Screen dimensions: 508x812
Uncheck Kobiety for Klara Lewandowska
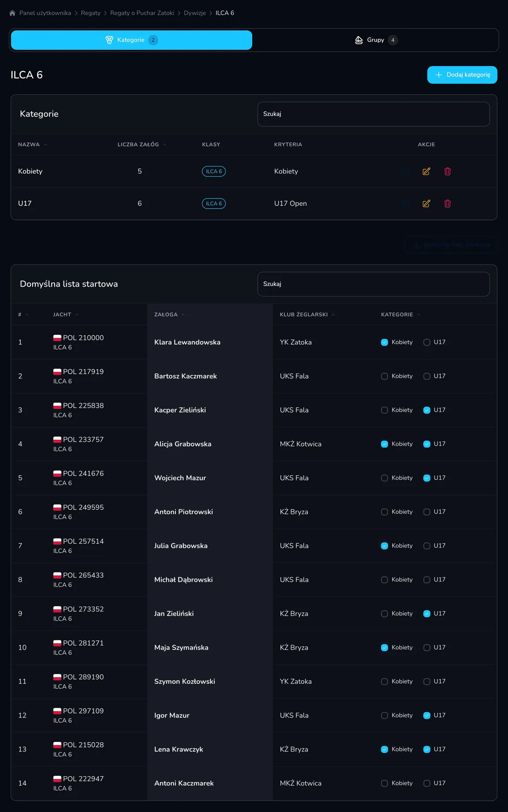pos(385,342)
